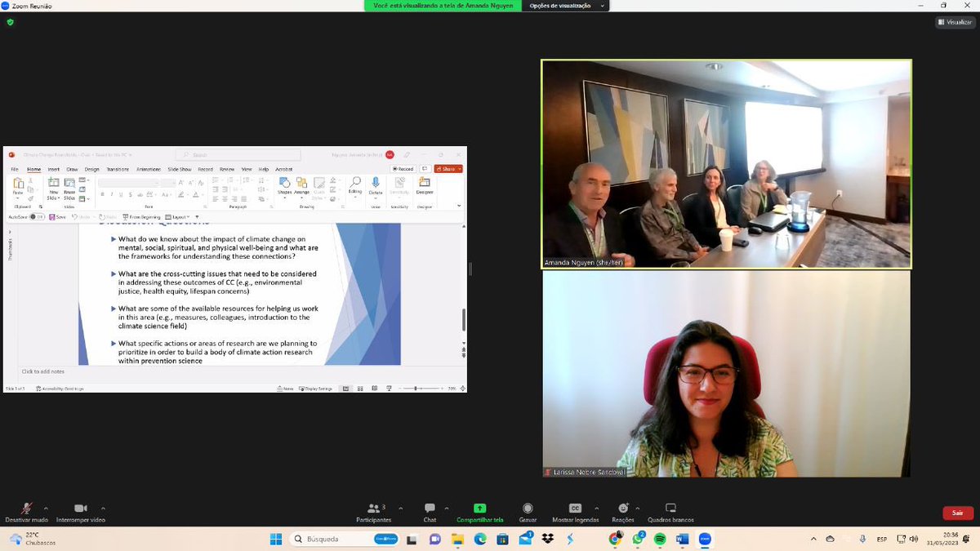The height and width of the screenshot is (551, 980).
Task: Click Reading View icon in status bar
Action: coord(374,389)
